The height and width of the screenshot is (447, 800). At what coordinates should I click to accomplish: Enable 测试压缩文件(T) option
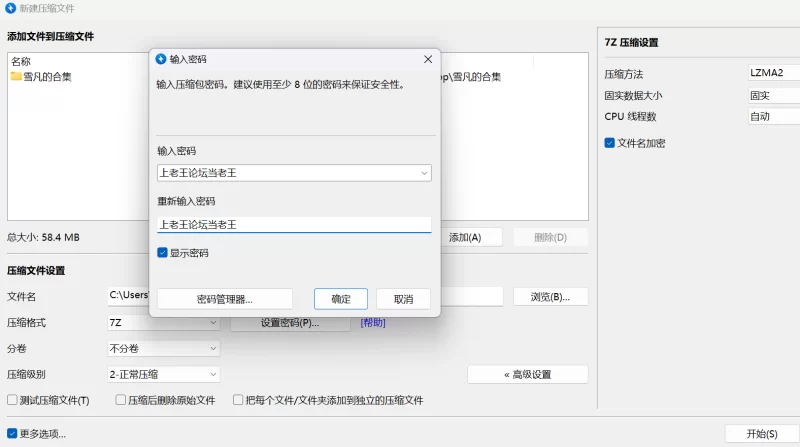point(12,400)
